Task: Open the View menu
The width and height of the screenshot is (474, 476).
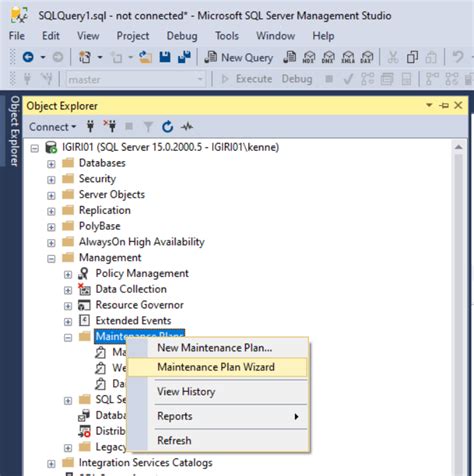Action: 88,36
